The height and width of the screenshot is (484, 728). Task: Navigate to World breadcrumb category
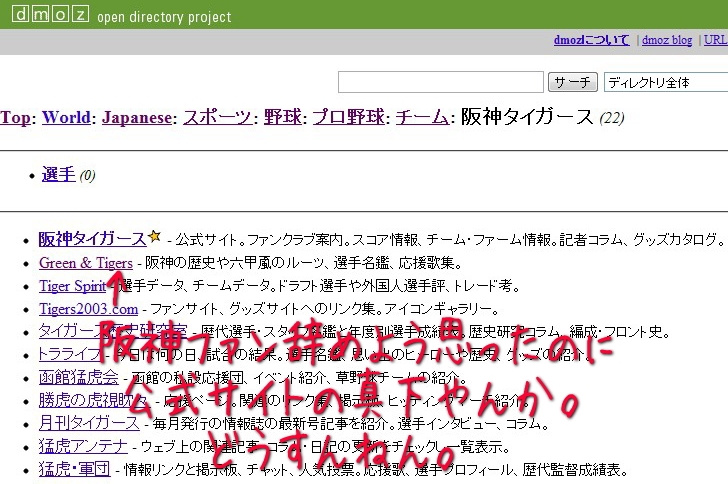[x=66, y=117]
